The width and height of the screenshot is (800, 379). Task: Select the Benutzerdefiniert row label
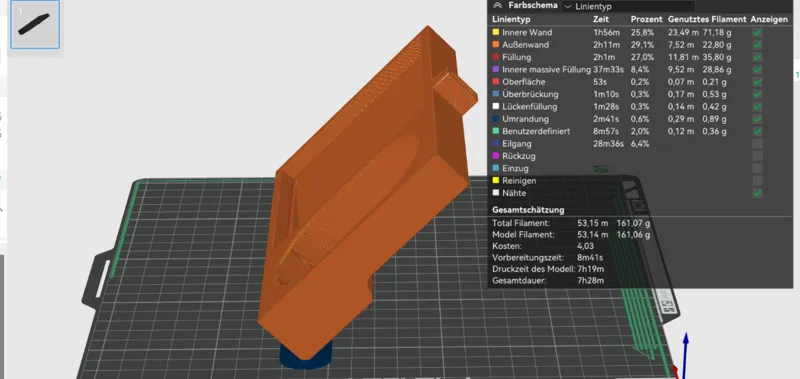click(536, 131)
